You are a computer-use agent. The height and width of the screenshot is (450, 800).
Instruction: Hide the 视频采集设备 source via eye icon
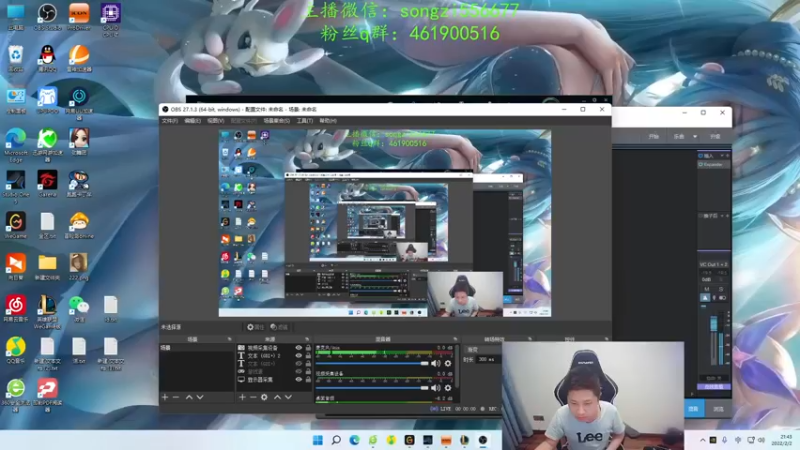coord(298,348)
